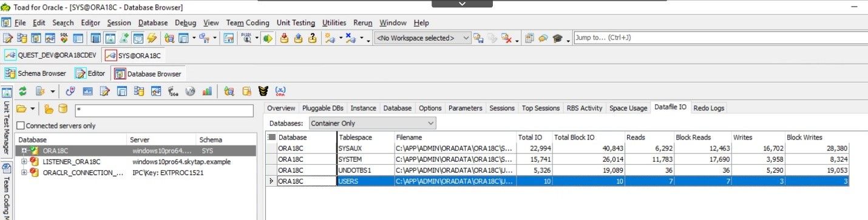Click the green refresh arrows icon
Screen dimensions: 868x220
pos(23,91)
